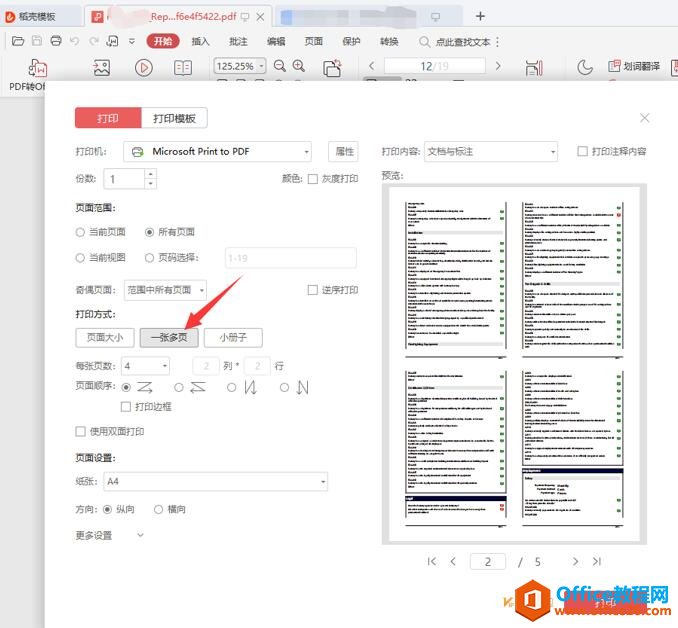Click the 属性 printer properties button
This screenshot has height=628, width=678.
click(x=344, y=152)
